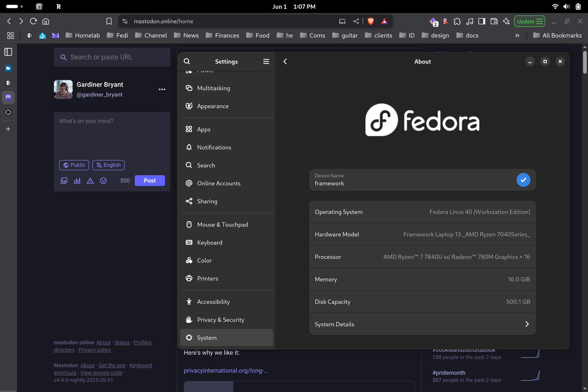Viewport: 588px width, 392px height.
Task: Open the Brave Wallet icon
Action: pos(494,21)
